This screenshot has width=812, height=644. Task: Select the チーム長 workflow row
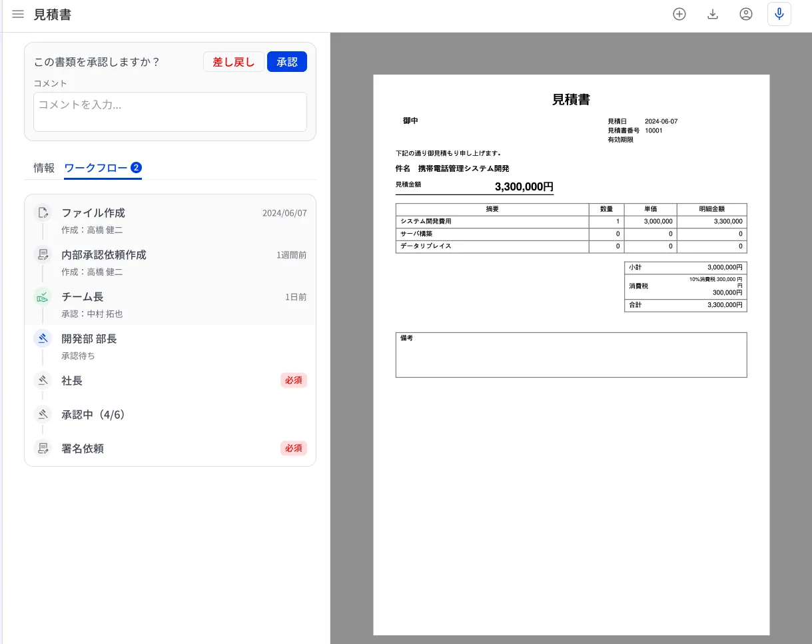pyautogui.click(x=170, y=304)
